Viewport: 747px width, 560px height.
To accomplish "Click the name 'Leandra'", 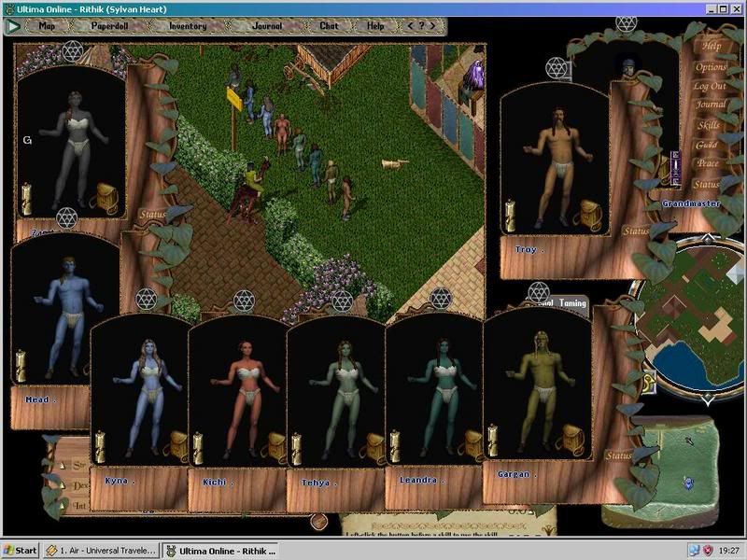I will 418,480.
